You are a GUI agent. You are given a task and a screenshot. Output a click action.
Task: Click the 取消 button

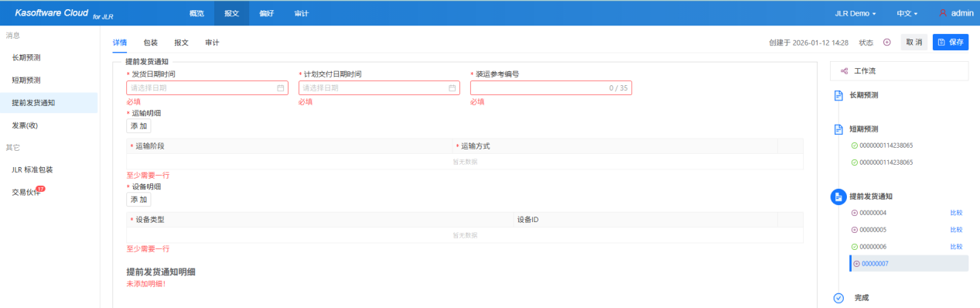[914, 43]
